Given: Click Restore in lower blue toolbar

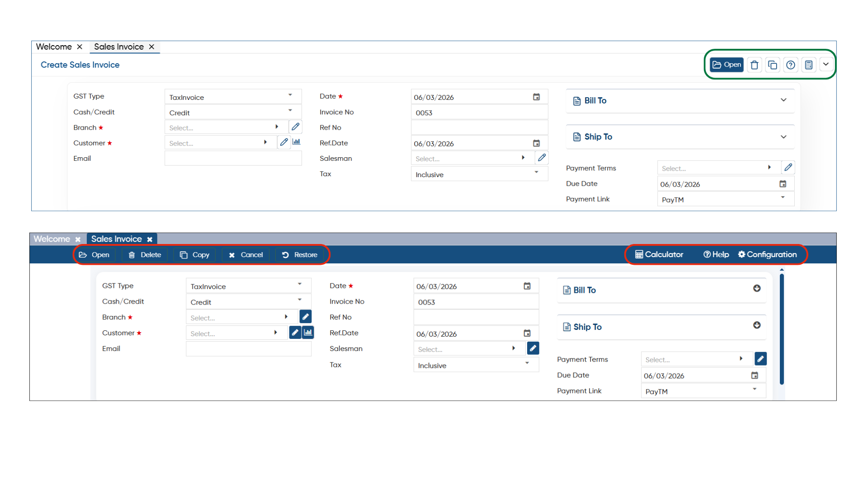Looking at the screenshot, I should 299,255.
